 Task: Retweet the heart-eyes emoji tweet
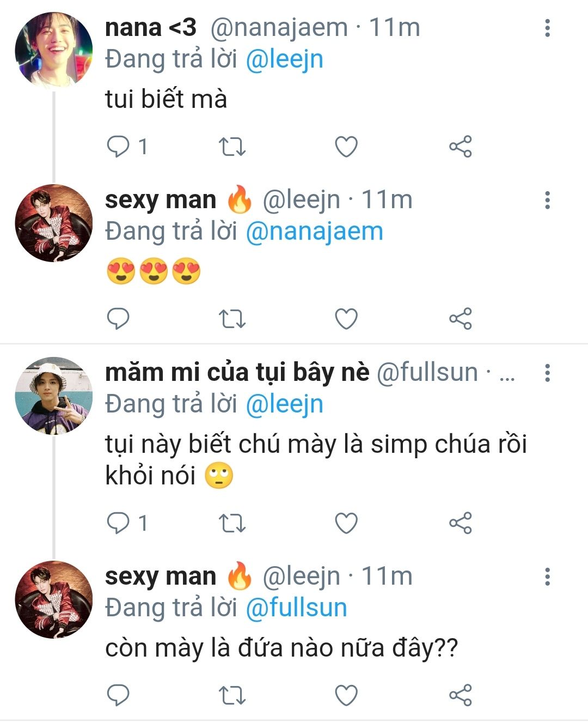click(232, 319)
